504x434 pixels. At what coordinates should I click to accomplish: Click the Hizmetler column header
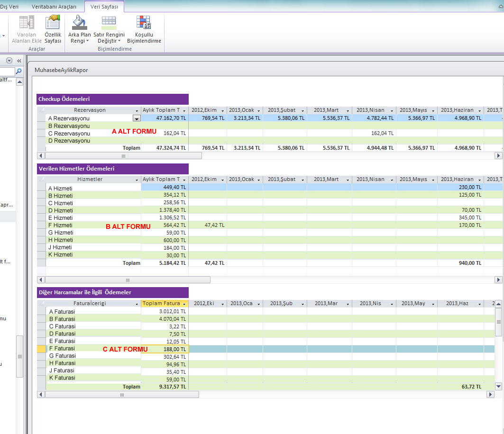pos(90,180)
